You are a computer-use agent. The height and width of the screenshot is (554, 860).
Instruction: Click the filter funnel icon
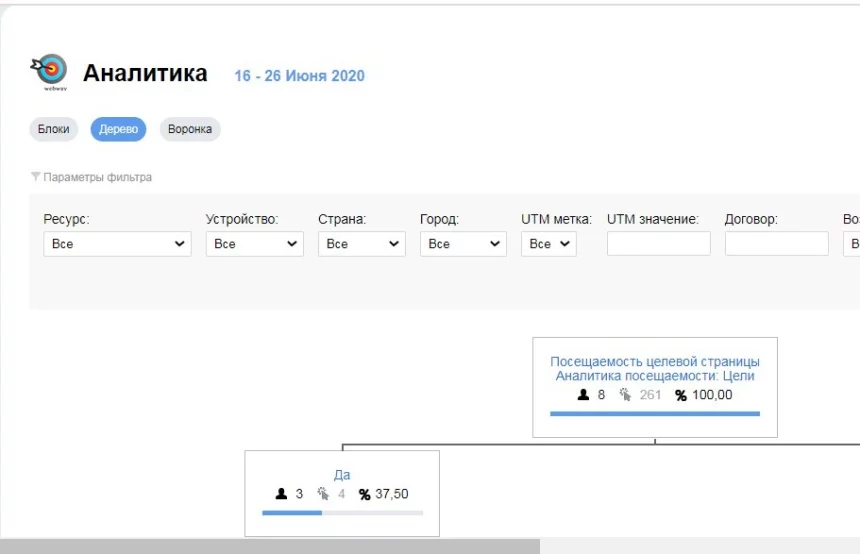(36, 177)
